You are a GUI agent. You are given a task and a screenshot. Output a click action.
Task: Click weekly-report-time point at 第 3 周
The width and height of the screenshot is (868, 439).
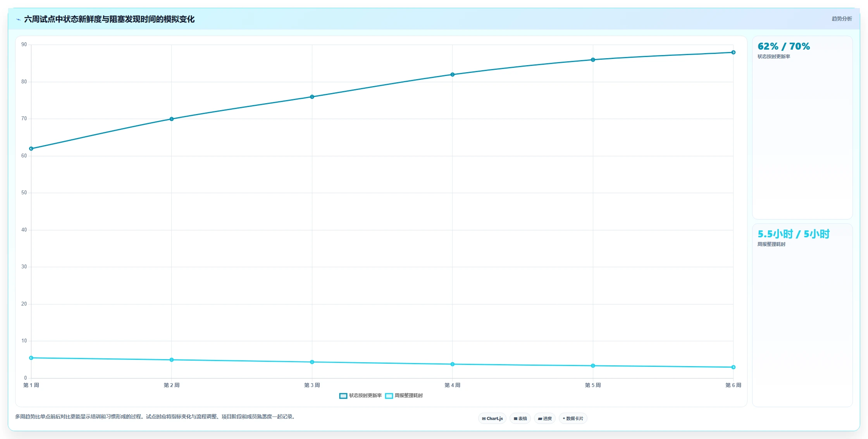[312, 362]
